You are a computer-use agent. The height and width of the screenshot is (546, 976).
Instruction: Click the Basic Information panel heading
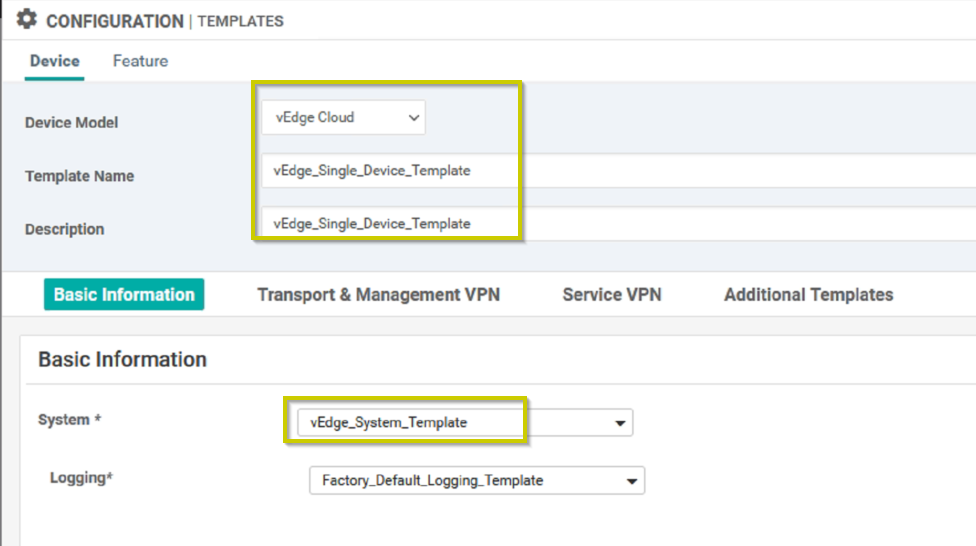tap(123, 360)
